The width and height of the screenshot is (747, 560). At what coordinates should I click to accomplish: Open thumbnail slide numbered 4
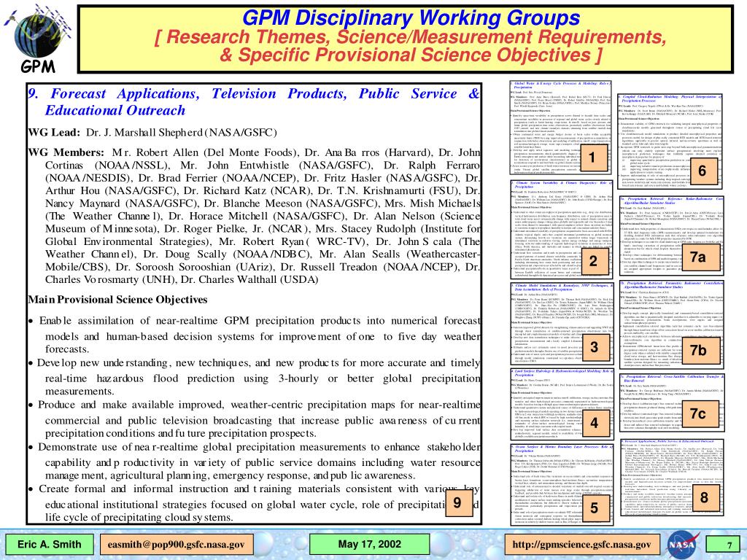(x=561, y=404)
